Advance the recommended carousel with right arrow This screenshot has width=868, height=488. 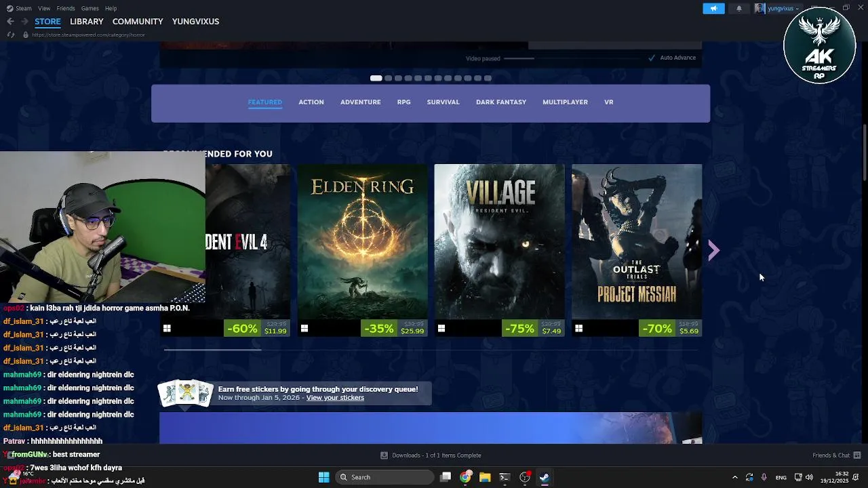[713, 251]
